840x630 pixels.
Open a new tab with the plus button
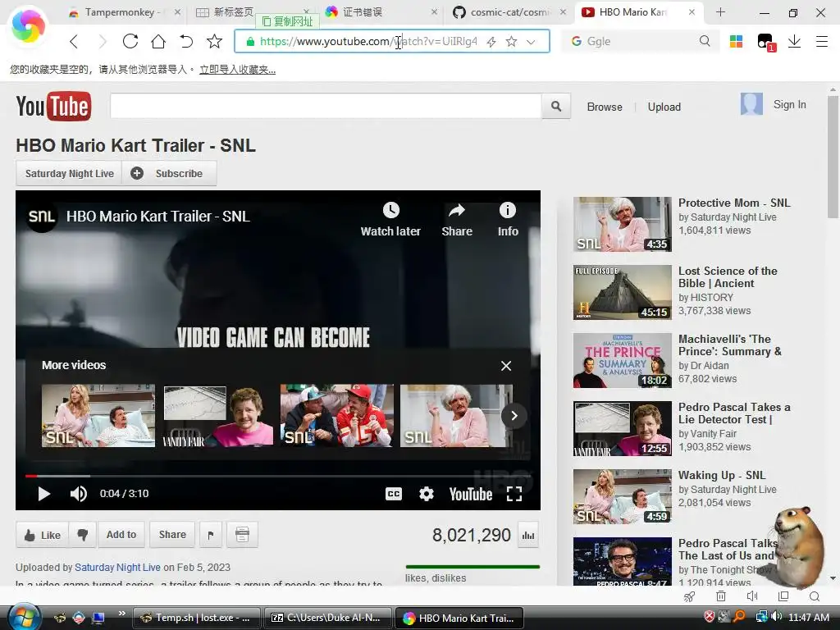(720, 11)
